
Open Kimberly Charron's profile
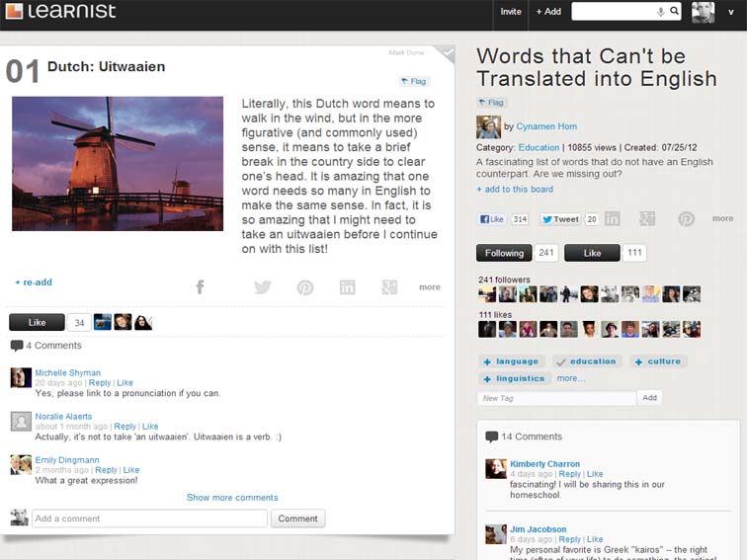pyautogui.click(x=544, y=464)
